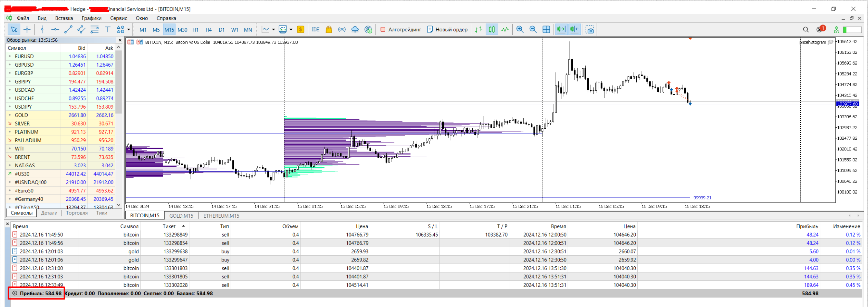Set timeframe to M30
This screenshot has width=868, height=307.
pyautogui.click(x=182, y=30)
